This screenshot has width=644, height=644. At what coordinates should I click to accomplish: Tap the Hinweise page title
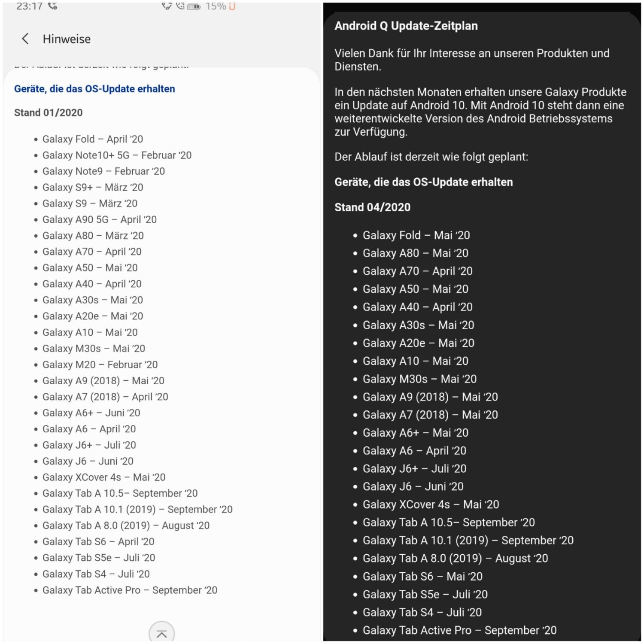(67, 39)
